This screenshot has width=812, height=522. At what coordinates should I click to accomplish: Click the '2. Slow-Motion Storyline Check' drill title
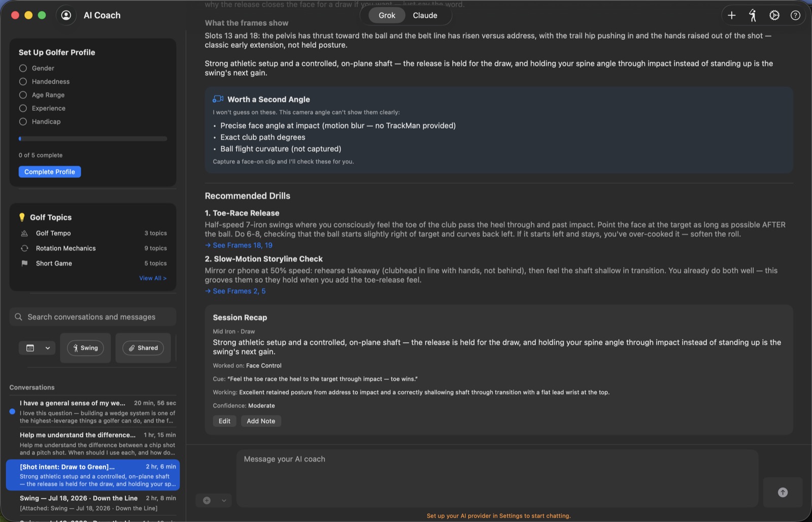pos(264,259)
